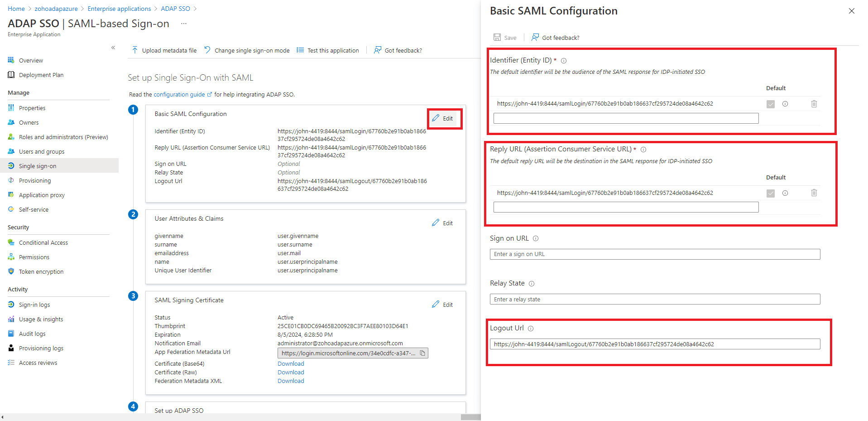Click the Upload metadata file icon
868x421 pixels.
tap(135, 50)
